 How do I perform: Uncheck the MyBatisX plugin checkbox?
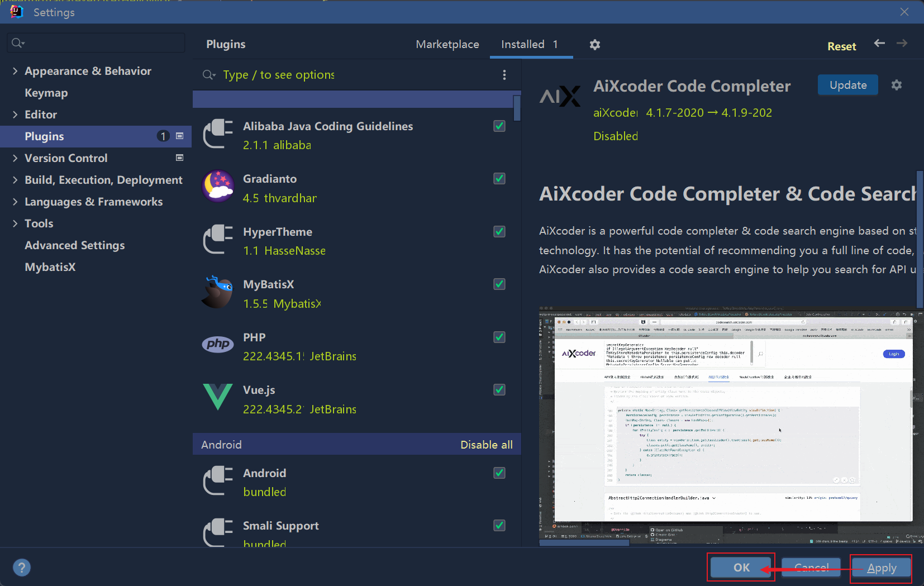tap(499, 284)
